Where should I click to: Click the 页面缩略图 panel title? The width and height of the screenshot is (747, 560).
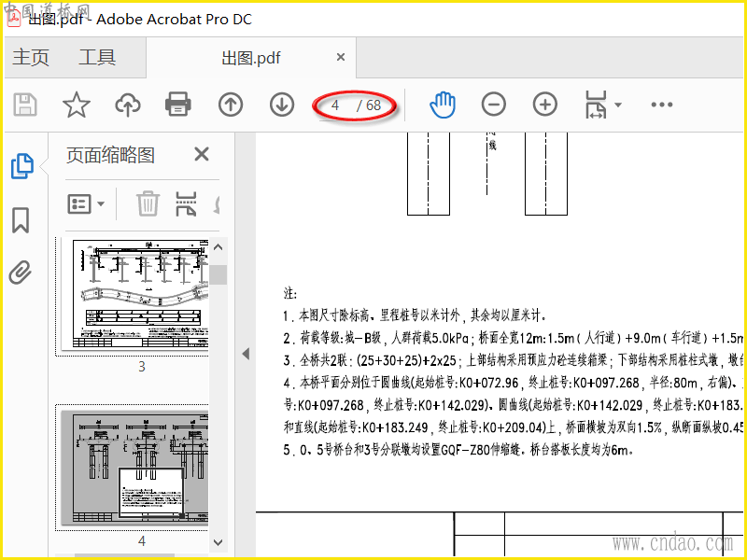click(x=110, y=155)
